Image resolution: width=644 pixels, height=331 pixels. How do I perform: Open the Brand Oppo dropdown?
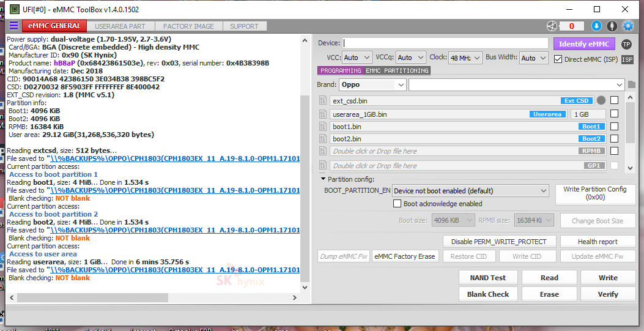(x=372, y=84)
